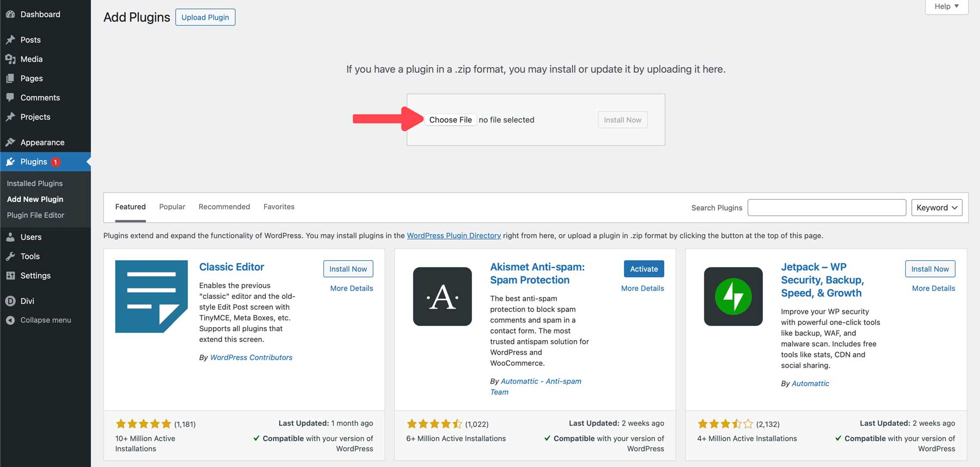Click the Upload Plugin button
980x467 pixels.
coord(205,17)
